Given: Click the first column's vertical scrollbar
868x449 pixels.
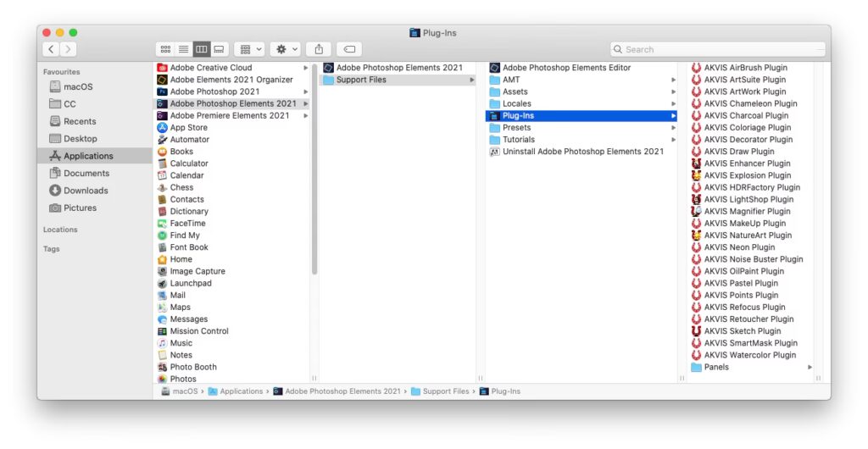Looking at the screenshot, I should click(314, 169).
